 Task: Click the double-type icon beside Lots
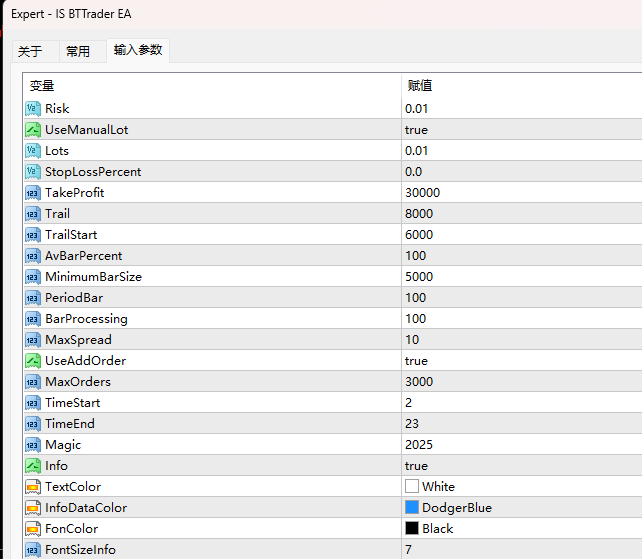(x=33, y=151)
